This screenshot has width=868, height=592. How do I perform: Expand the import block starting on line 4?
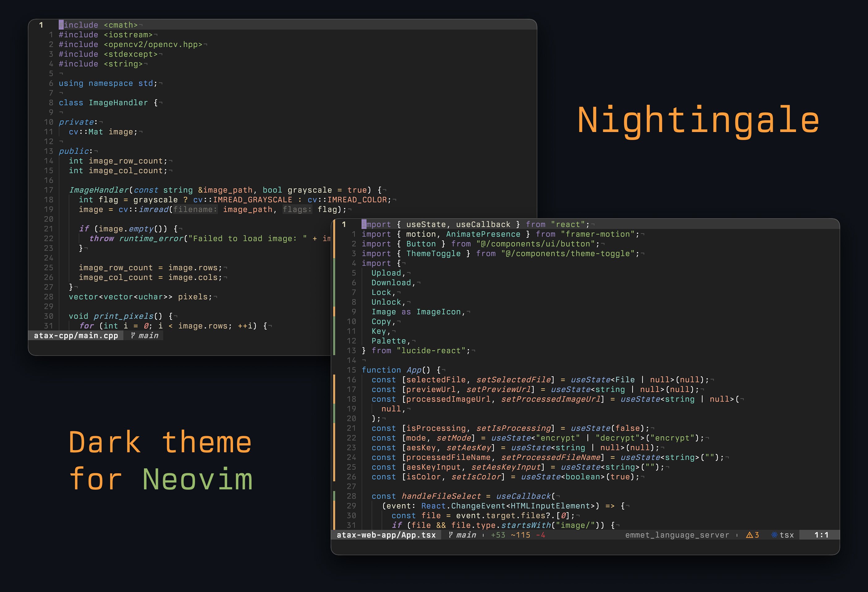376,263
